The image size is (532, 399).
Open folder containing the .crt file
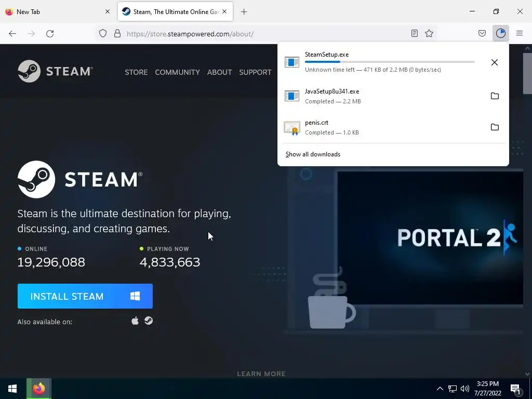pyautogui.click(x=495, y=127)
